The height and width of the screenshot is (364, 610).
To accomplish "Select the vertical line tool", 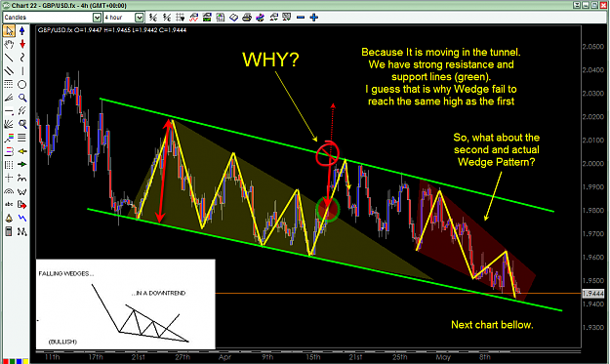I will click(x=22, y=71).
